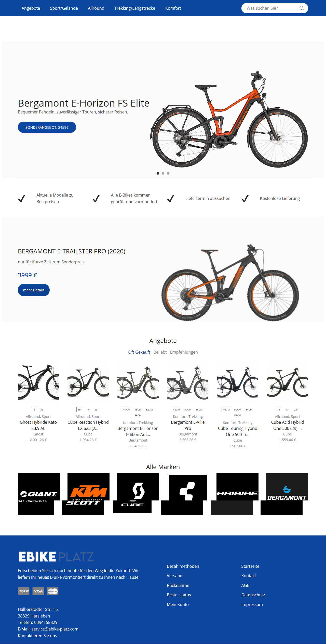This screenshot has width=326, height=644.
Task: Select the Bergamont brand logo
Action: [287, 487]
